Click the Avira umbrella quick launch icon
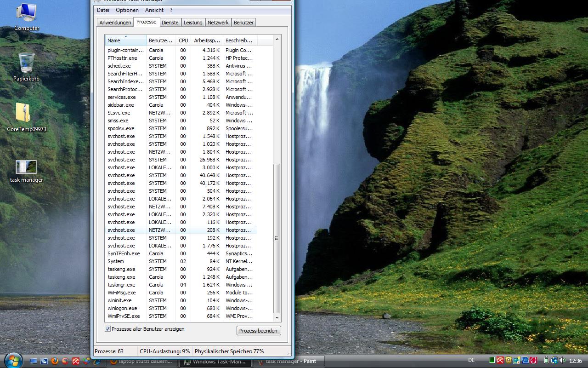 (x=76, y=361)
